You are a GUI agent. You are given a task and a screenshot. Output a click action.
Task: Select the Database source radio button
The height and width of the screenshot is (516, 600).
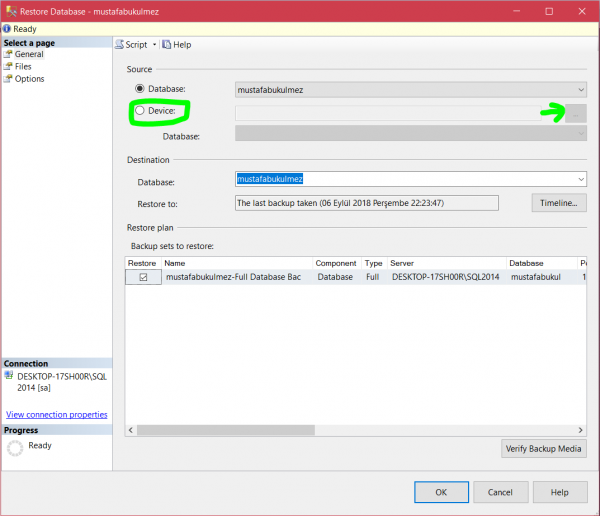pyautogui.click(x=140, y=89)
